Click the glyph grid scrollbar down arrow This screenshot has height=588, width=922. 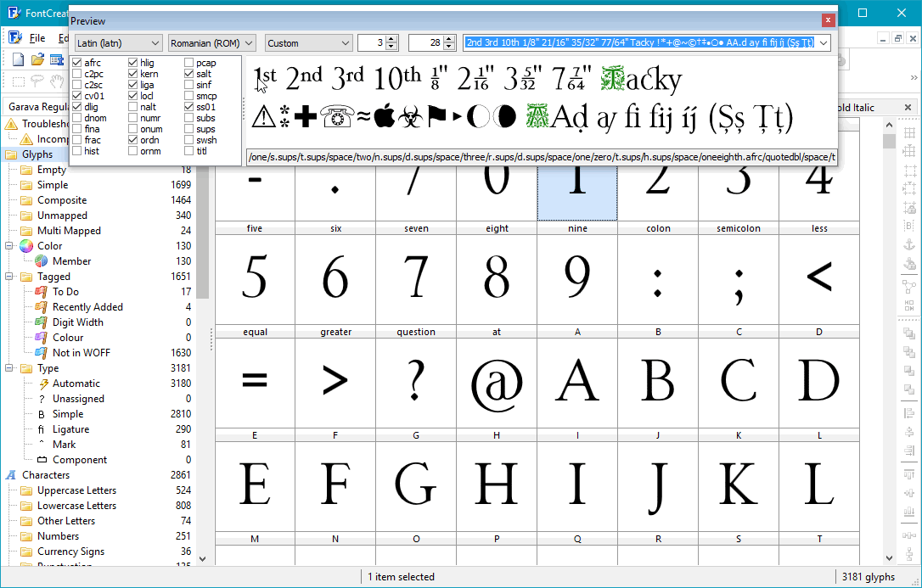(x=889, y=558)
